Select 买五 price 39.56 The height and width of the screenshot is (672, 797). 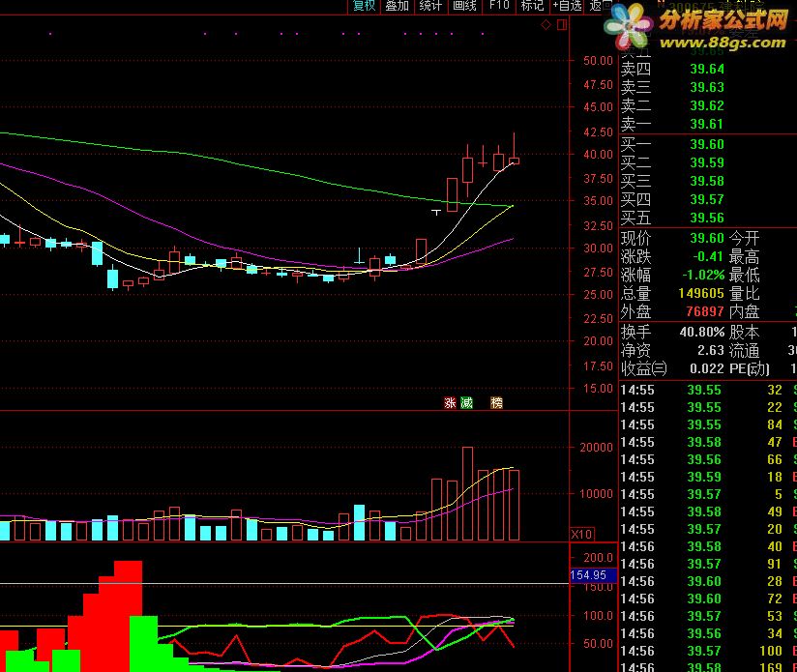coord(706,218)
